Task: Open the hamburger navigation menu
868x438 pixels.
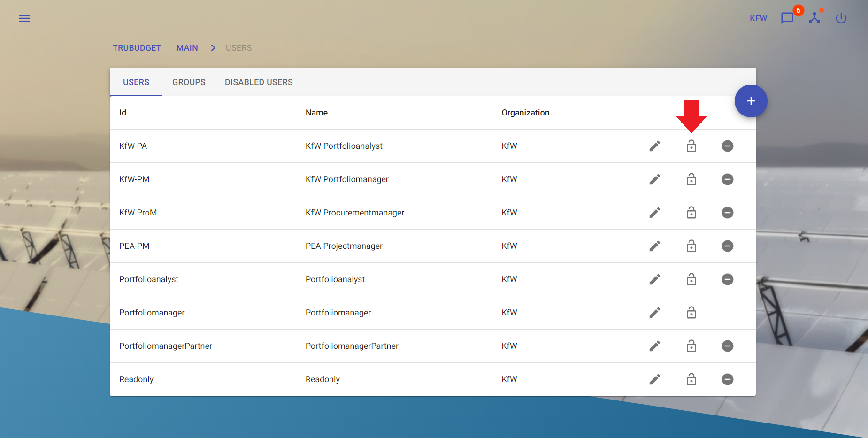Action: point(24,18)
